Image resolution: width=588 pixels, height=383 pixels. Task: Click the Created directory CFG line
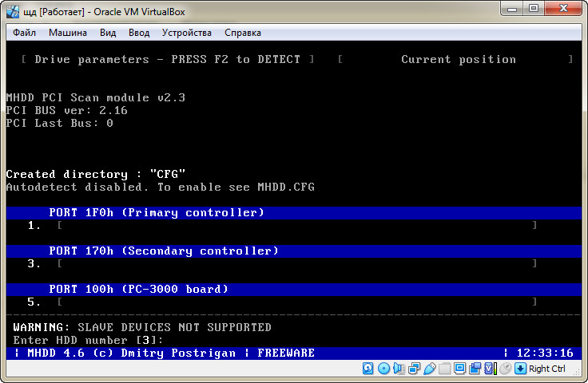(x=96, y=174)
